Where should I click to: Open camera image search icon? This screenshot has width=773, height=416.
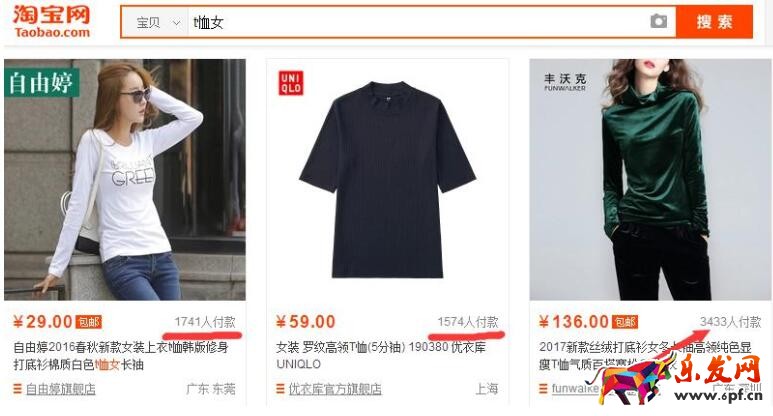pyautogui.click(x=658, y=21)
